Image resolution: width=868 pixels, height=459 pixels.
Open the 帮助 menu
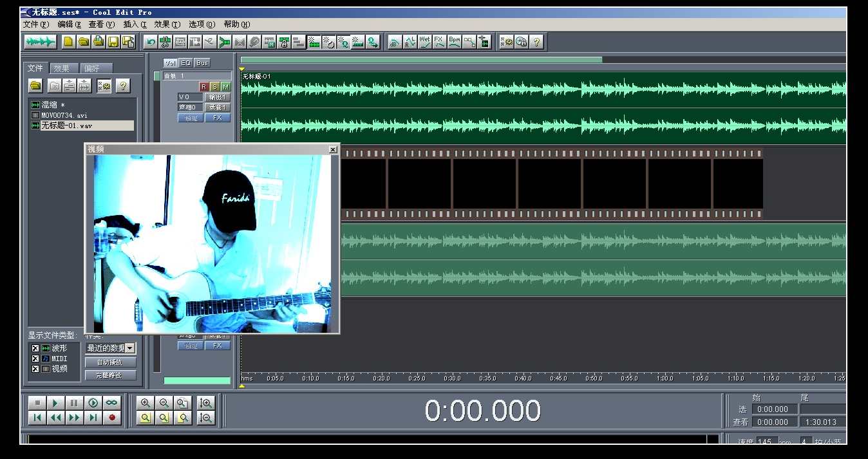[x=236, y=24]
